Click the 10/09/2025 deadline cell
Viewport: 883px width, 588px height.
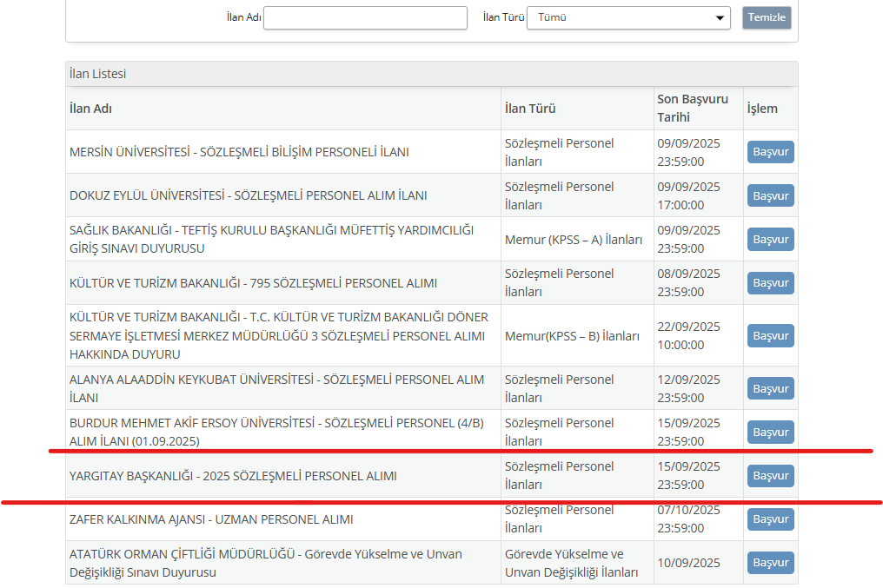coord(698,563)
